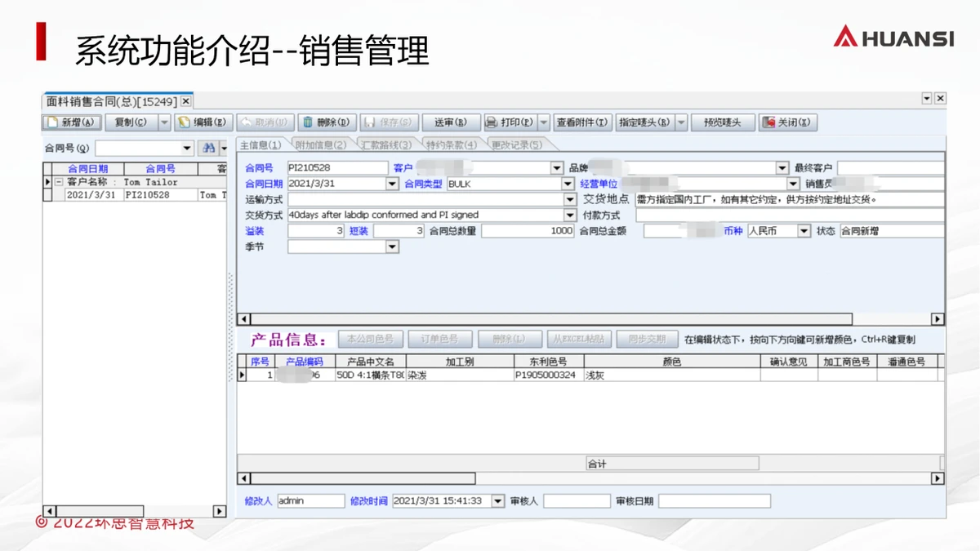This screenshot has height=551, width=980.
Task: Click the 溢装 overage field
Action: click(x=317, y=231)
